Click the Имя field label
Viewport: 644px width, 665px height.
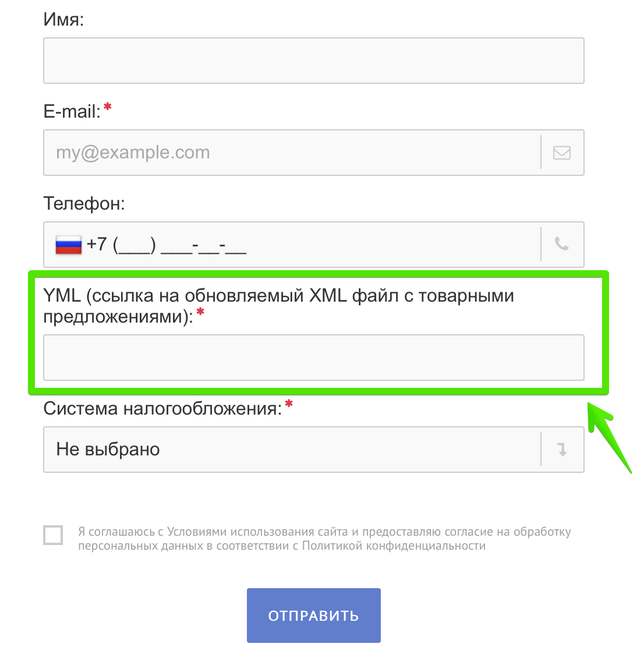(x=63, y=20)
